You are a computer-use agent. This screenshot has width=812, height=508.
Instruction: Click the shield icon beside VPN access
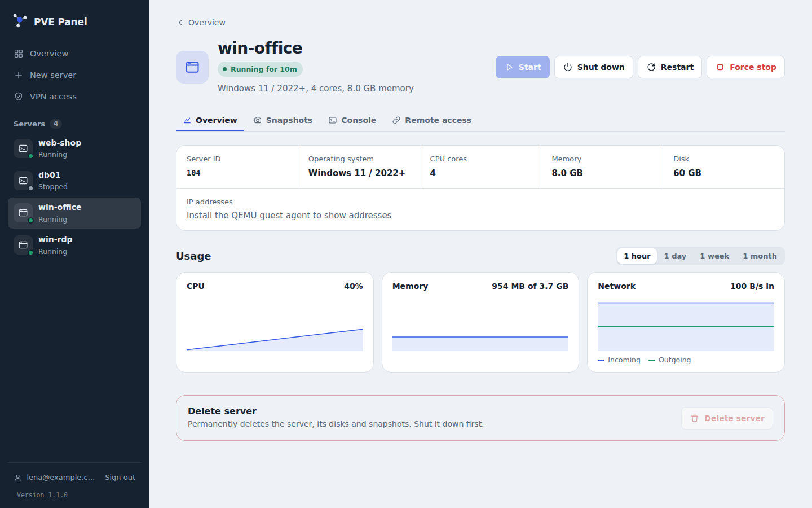[x=19, y=97]
